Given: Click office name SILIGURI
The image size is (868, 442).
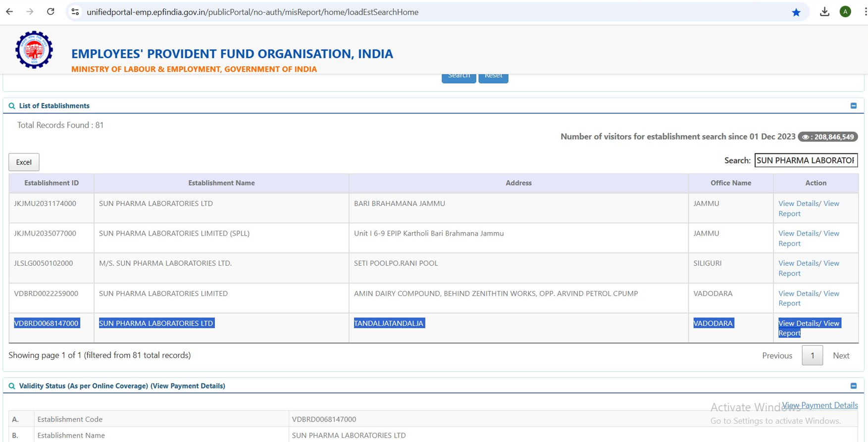Looking at the screenshot, I should pyautogui.click(x=708, y=263).
